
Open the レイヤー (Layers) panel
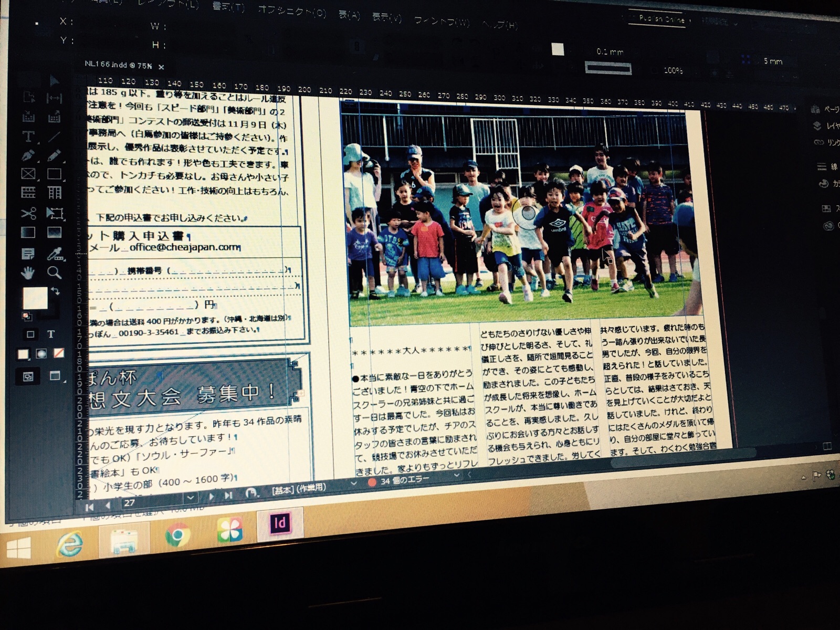coord(827,126)
